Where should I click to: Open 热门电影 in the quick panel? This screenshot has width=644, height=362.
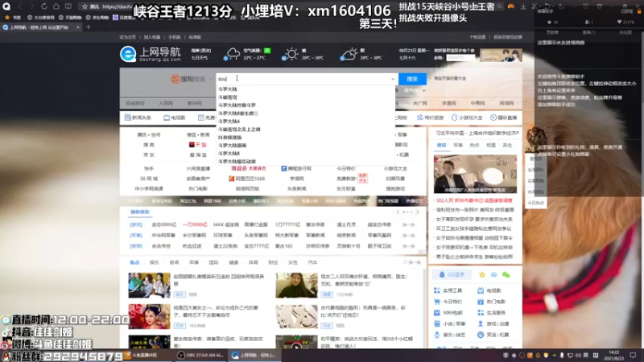(x=491, y=302)
